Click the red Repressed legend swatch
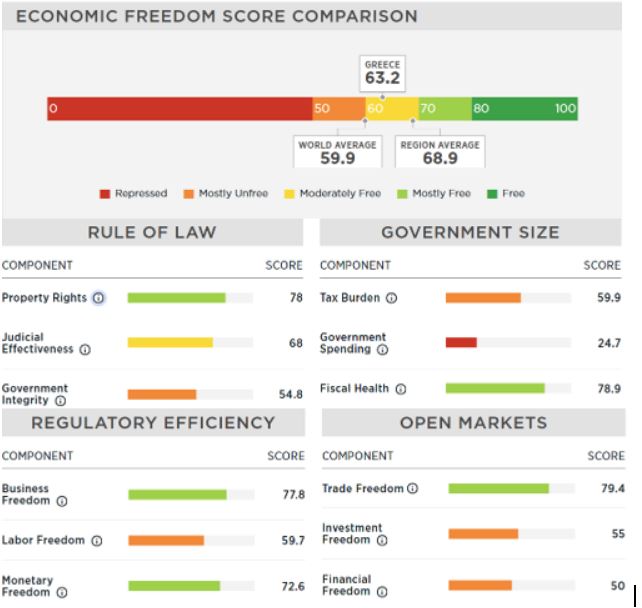The image size is (642, 608). click(104, 194)
